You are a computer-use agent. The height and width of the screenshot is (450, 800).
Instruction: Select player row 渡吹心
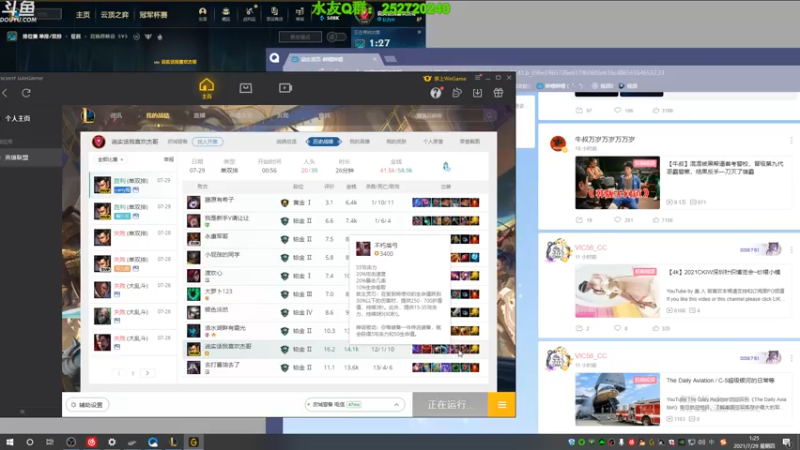point(336,276)
